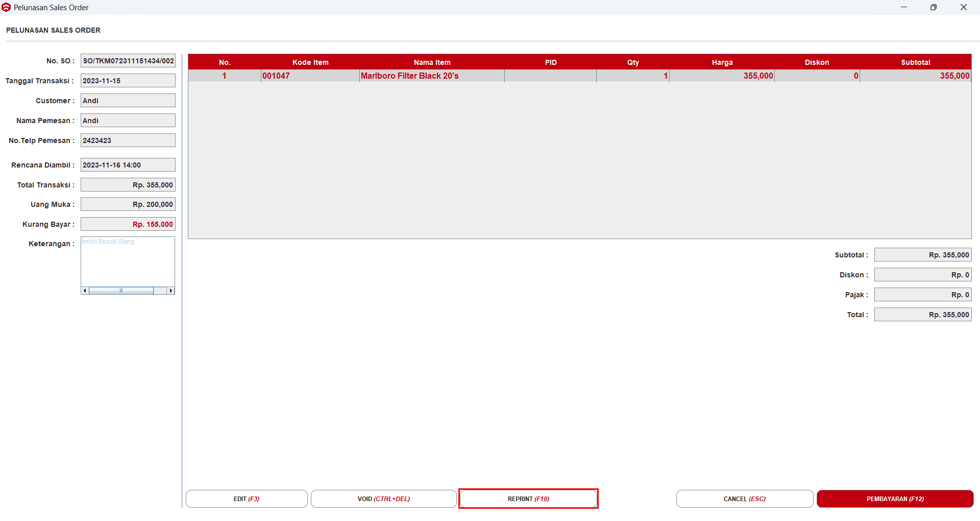The image size is (980, 521).
Task: Click the EDIT (F3) button
Action: click(x=247, y=499)
